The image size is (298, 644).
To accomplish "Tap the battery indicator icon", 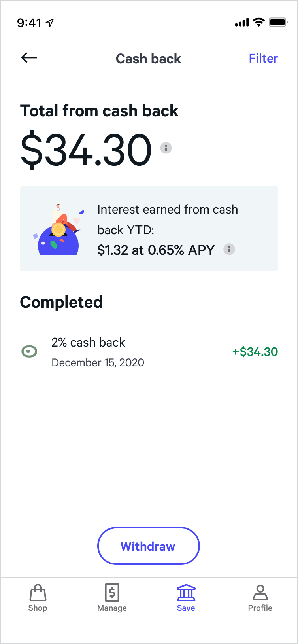I will pyautogui.click(x=278, y=22).
